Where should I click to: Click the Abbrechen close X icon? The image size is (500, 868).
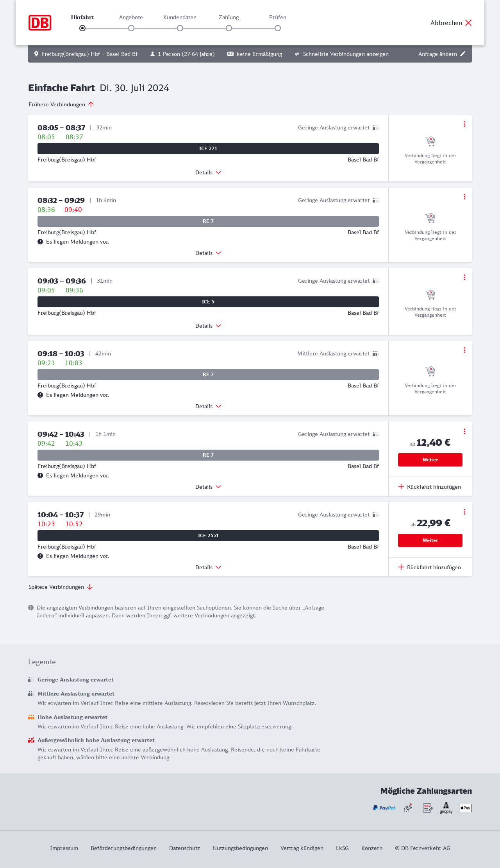click(468, 23)
